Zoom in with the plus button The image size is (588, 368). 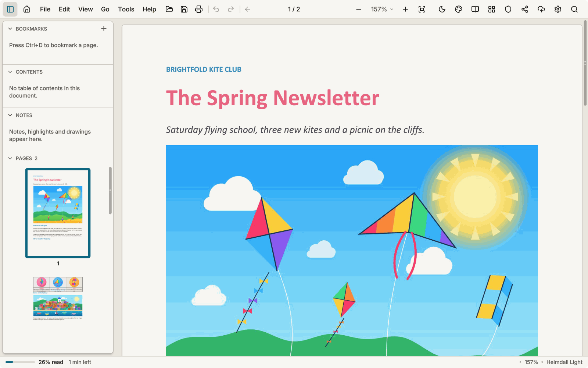coord(405,9)
